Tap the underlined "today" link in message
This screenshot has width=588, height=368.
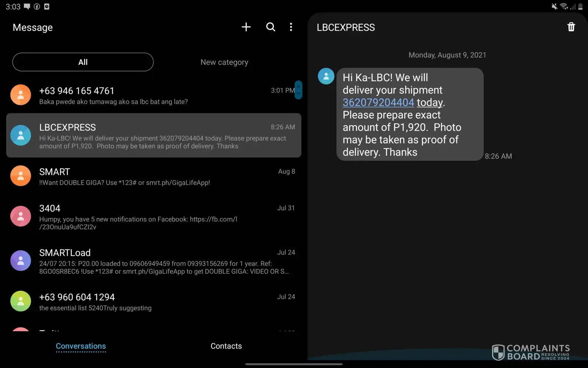(430, 102)
